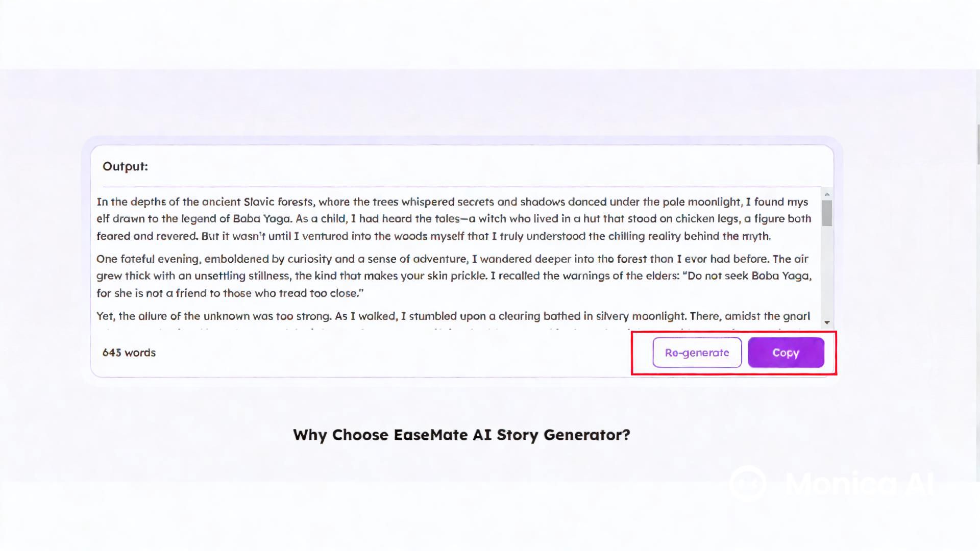The width and height of the screenshot is (980, 551).
Task: Click the output scrollbar track below the thumb
Action: coord(827,275)
